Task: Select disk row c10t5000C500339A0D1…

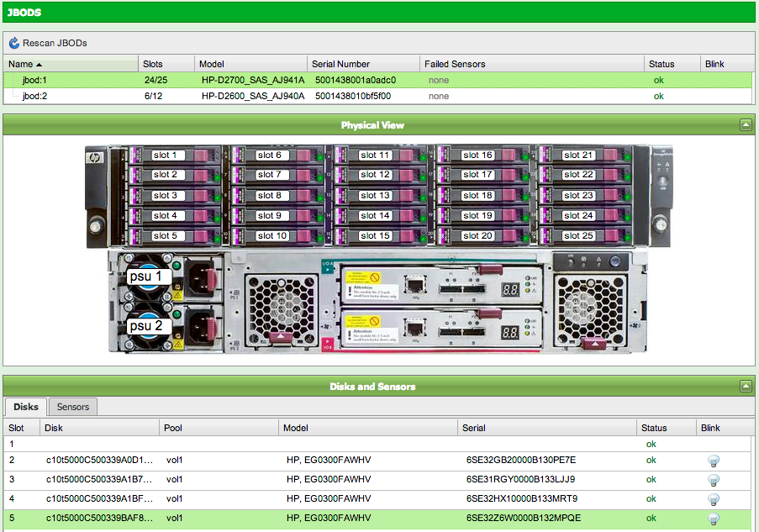Action: (x=378, y=461)
